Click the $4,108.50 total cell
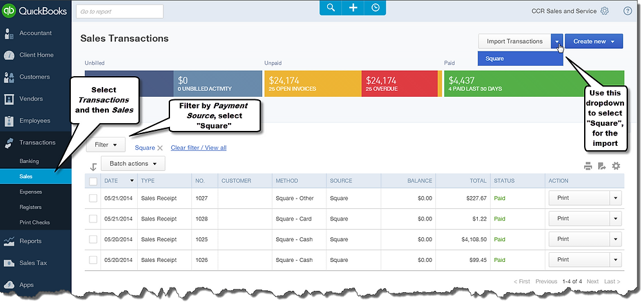The width and height of the screenshot is (644, 307). 474,239
